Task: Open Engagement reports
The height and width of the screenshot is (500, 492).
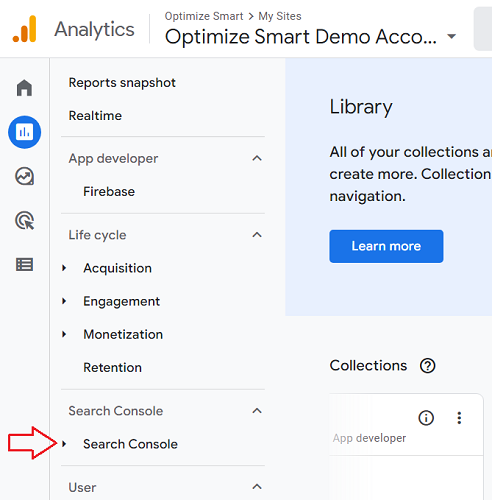Action: pos(122,301)
